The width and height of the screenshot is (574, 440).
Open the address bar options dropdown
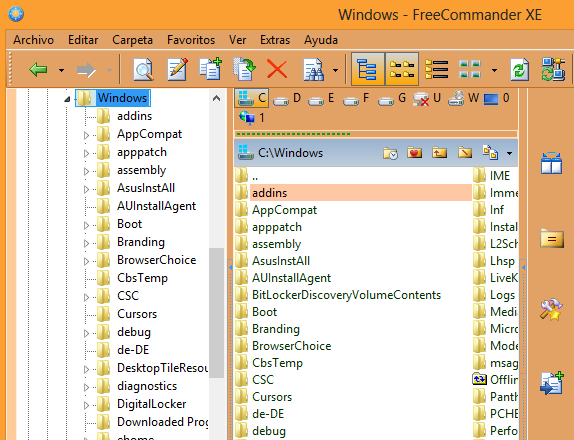[509, 153]
